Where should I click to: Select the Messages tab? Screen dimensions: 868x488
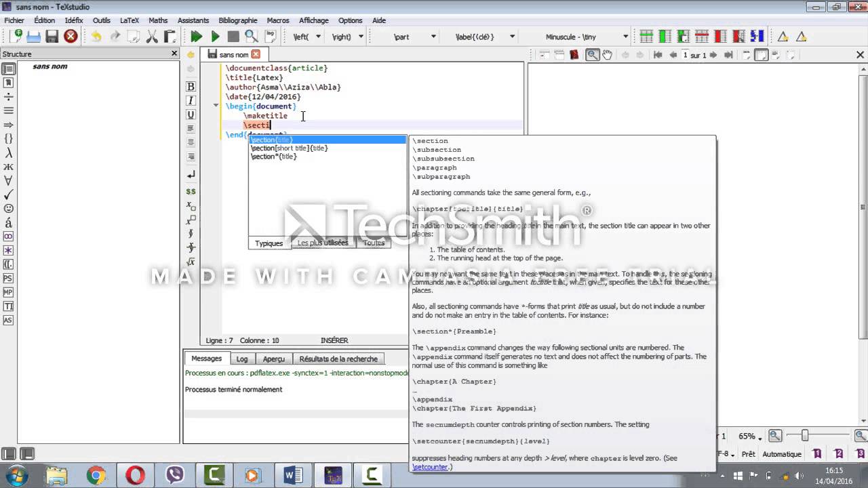tap(206, 359)
